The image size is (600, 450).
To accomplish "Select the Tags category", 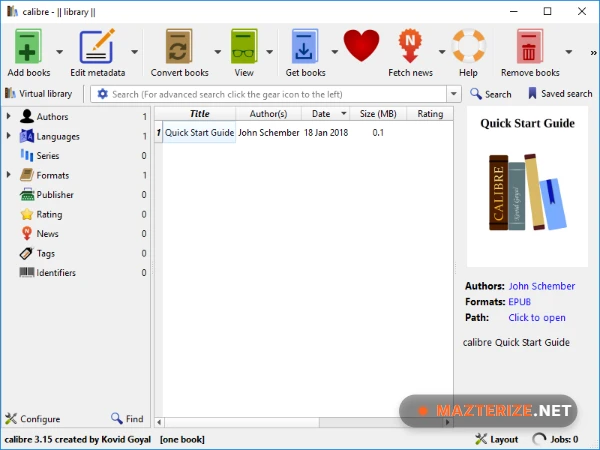I will tap(46, 253).
